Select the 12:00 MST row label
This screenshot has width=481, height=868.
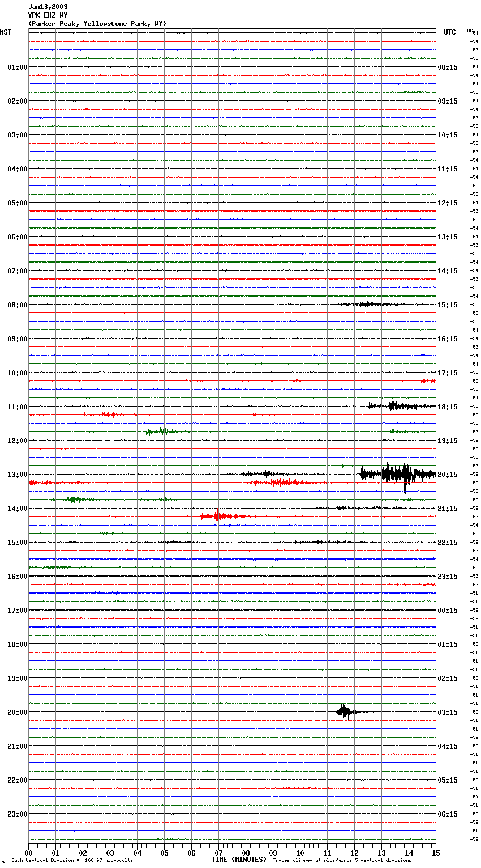(18, 441)
